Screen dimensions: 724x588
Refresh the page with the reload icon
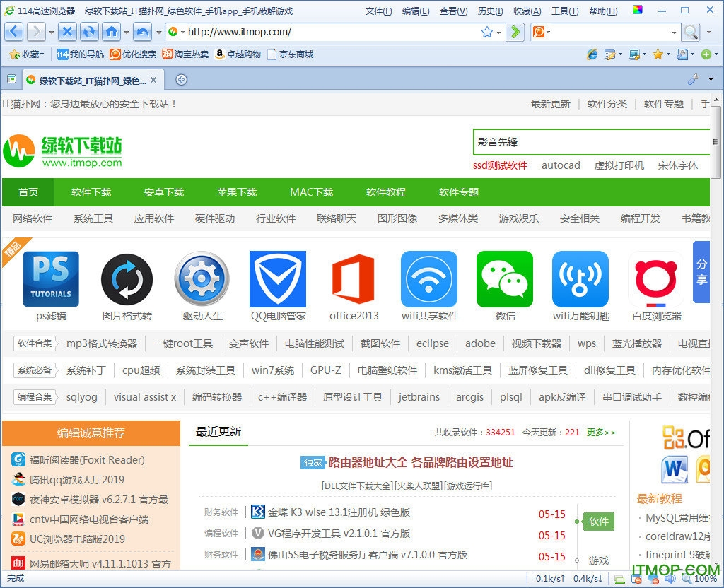(x=89, y=32)
